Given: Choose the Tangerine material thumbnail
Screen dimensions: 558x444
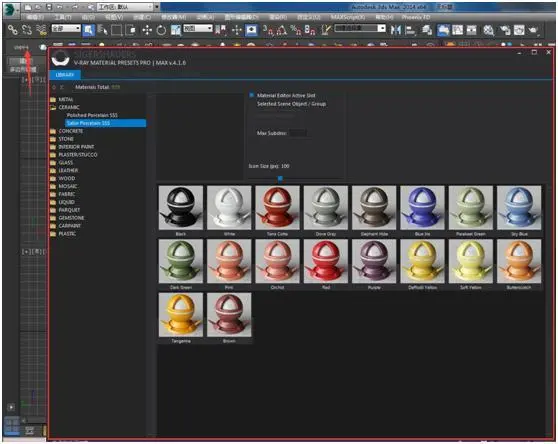Looking at the screenshot, I should (181, 315).
